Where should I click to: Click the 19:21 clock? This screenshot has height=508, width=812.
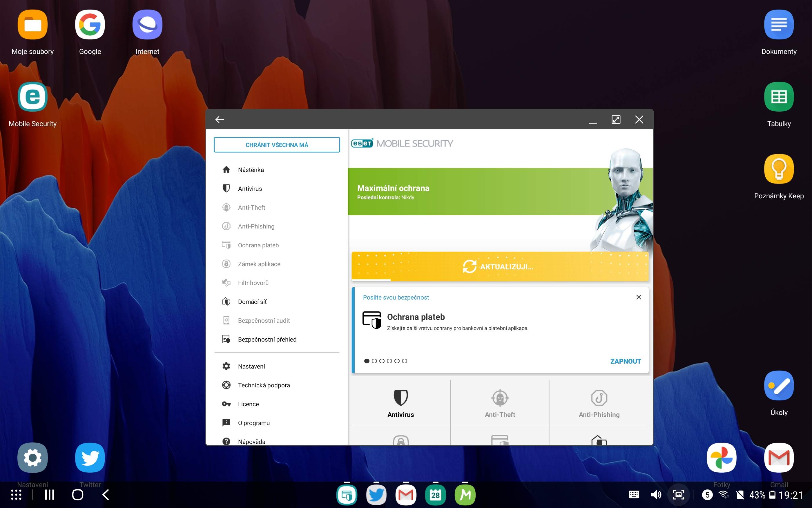(x=791, y=495)
